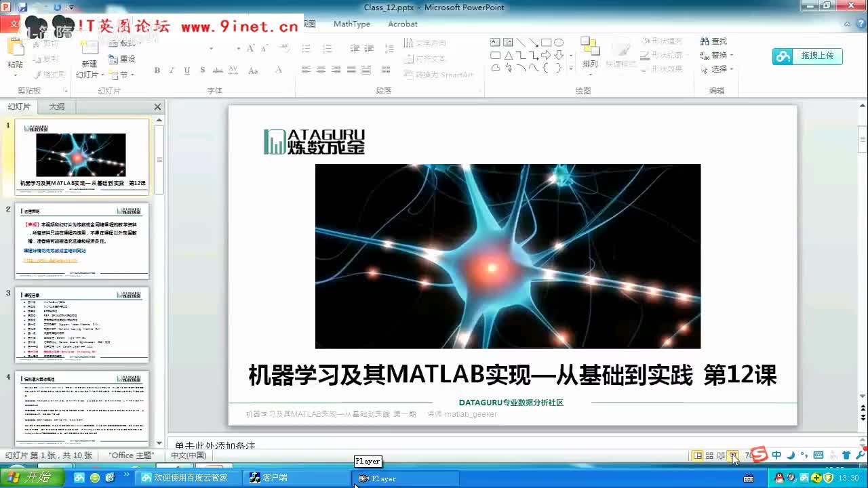Switch to the 大纲 outline tab
Viewport: 868px width, 488px height.
57,106
